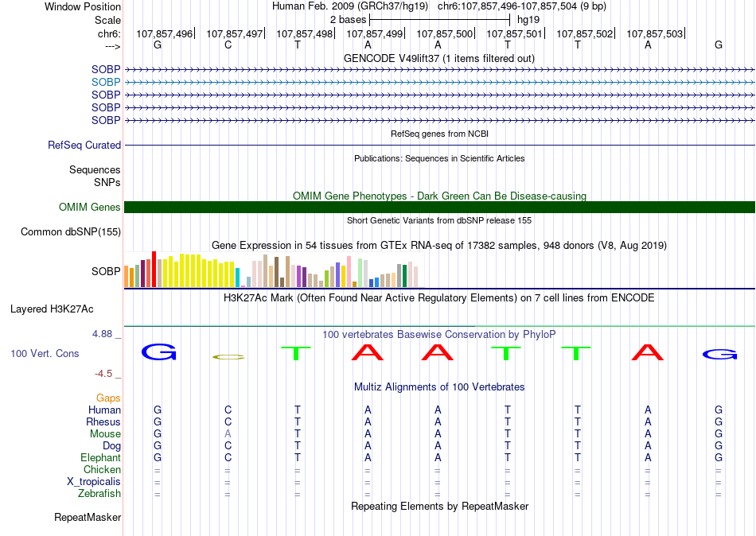Open the 'RefSeq genes from NCBI' track title
756x536 pixels.
[x=439, y=134]
